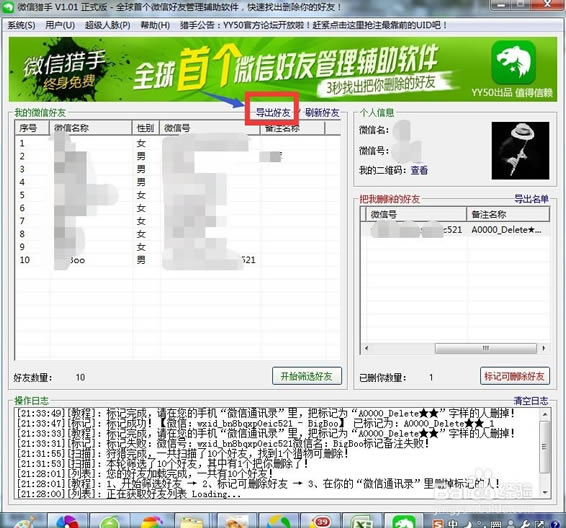Click the 刷新好友 link
The image size is (566, 528).
tap(322, 113)
